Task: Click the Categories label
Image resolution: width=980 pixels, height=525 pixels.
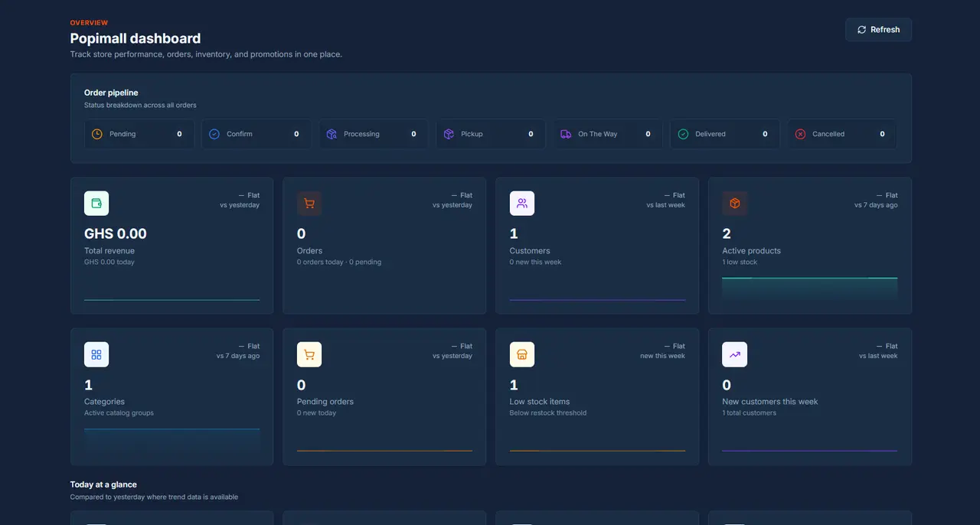Action: coord(104,402)
